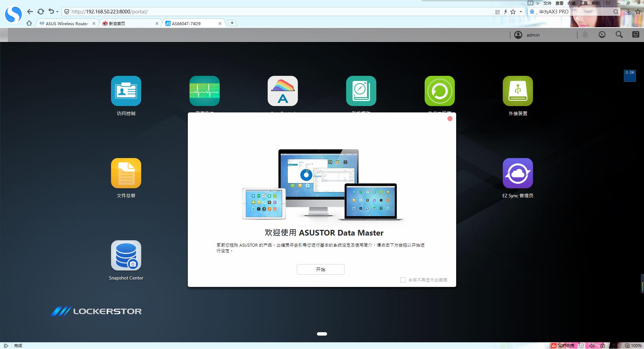Go to the browser home page
Screen dimensions: 644x349
(x=29, y=23)
